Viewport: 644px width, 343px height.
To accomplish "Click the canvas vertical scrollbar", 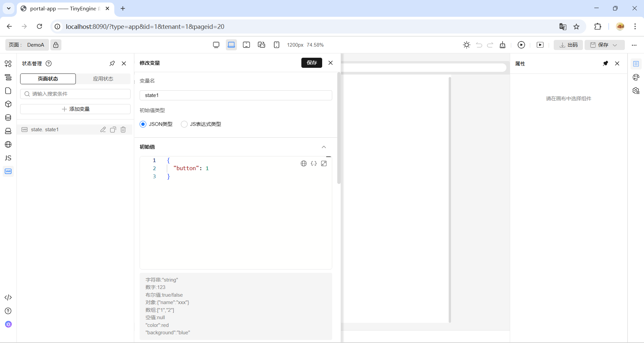I will click(x=450, y=200).
